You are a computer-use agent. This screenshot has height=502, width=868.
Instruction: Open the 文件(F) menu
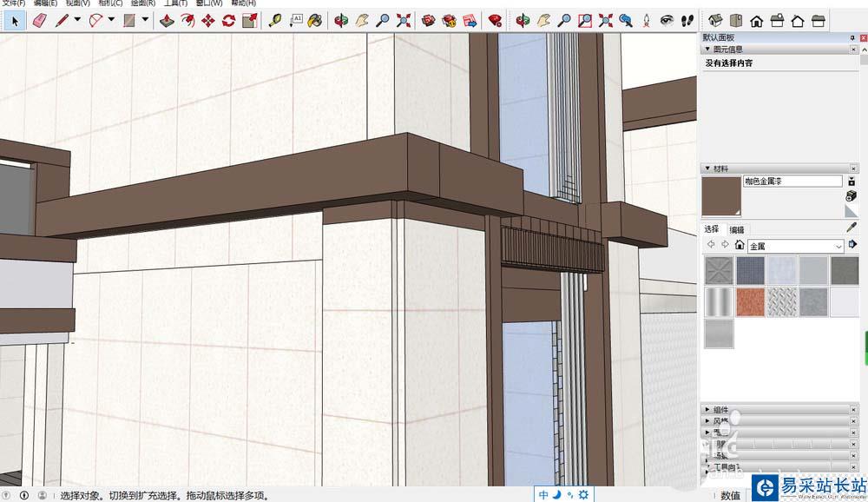(13, 3)
